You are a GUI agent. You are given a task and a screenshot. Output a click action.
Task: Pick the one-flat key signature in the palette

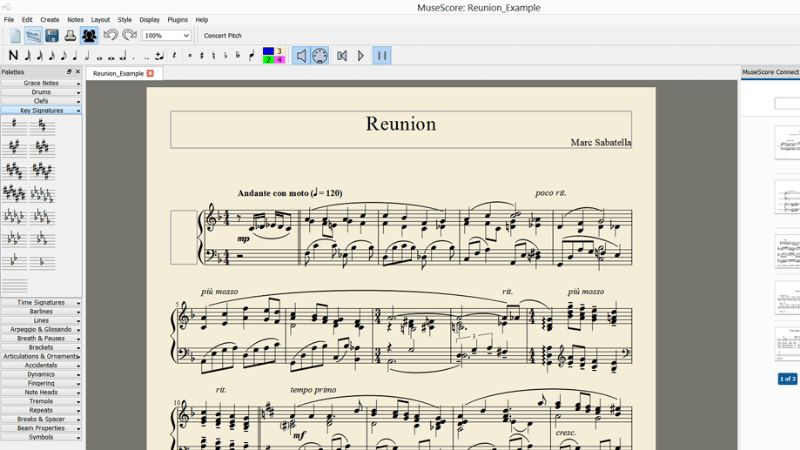click(42, 262)
